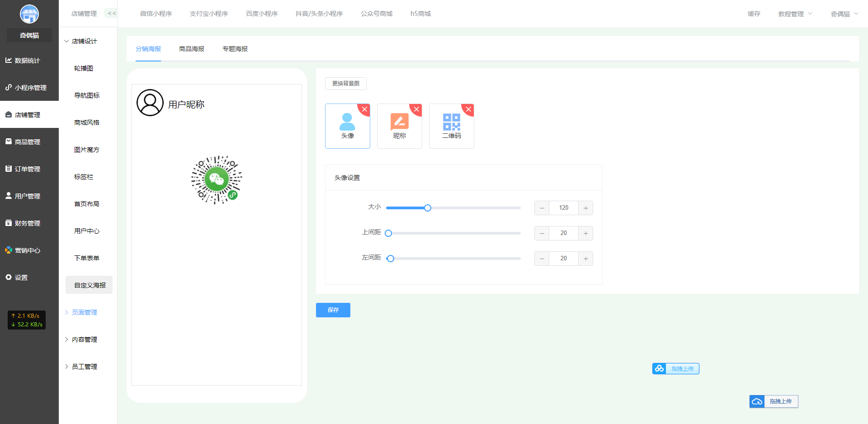Select the 二维码 QR code element tile
Viewport: 868px width, 424px height.
tap(451, 126)
